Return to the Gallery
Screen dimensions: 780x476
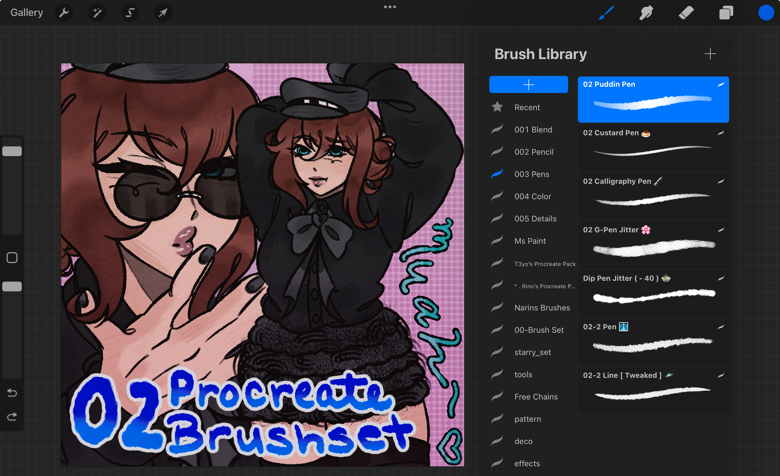[x=26, y=12]
